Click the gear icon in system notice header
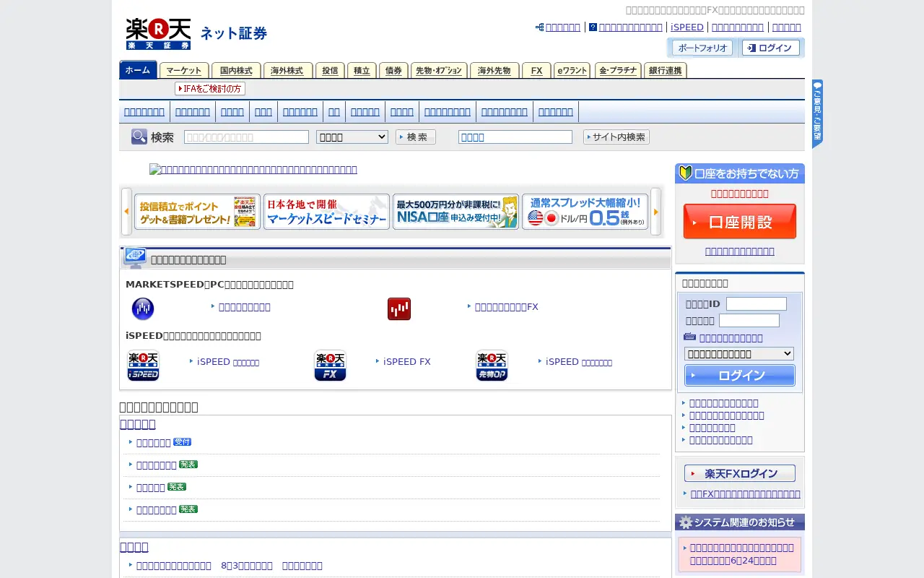The image size is (924, 578). pos(686,522)
